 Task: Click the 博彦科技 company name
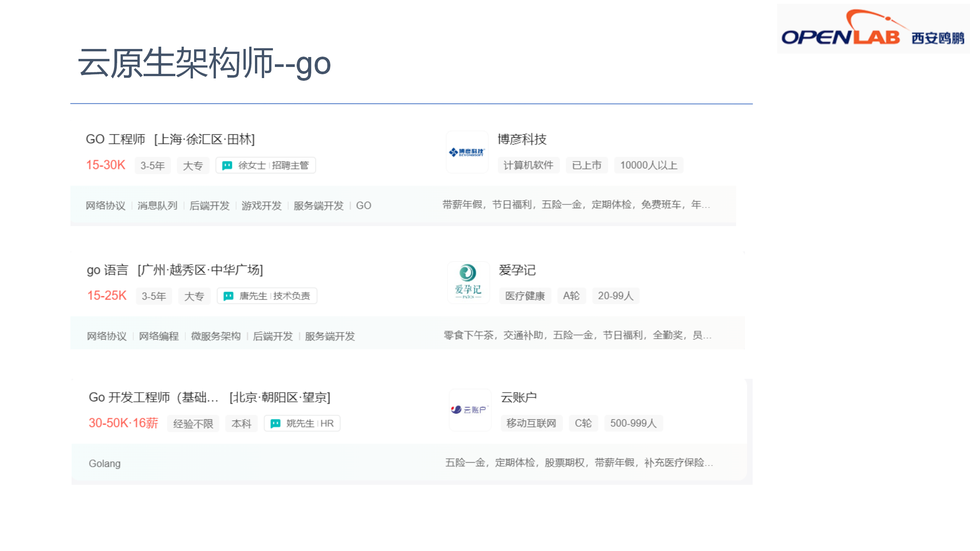pyautogui.click(x=522, y=139)
